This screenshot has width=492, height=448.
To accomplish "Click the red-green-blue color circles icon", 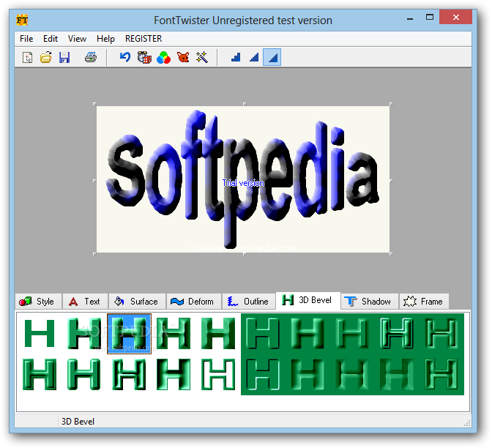I will 163,58.
